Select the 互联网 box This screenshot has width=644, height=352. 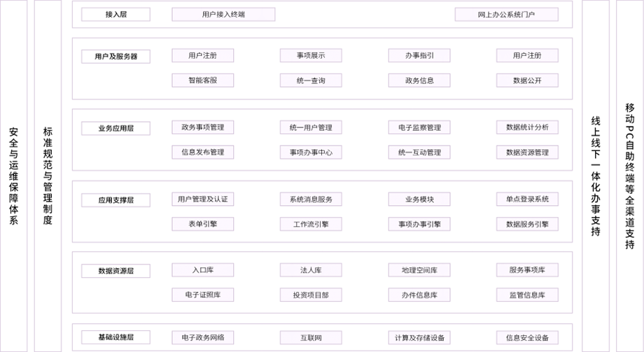[311, 337]
